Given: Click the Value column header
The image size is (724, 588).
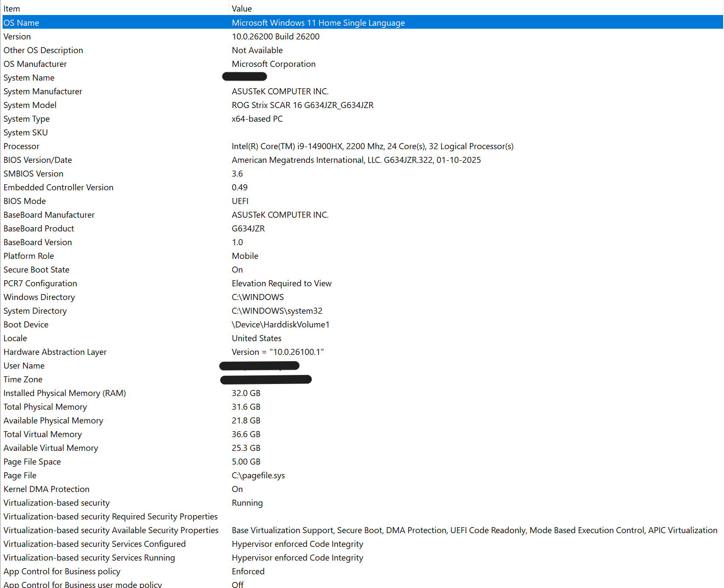Looking at the screenshot, I should pyautogui.click(x=476, y=9).
